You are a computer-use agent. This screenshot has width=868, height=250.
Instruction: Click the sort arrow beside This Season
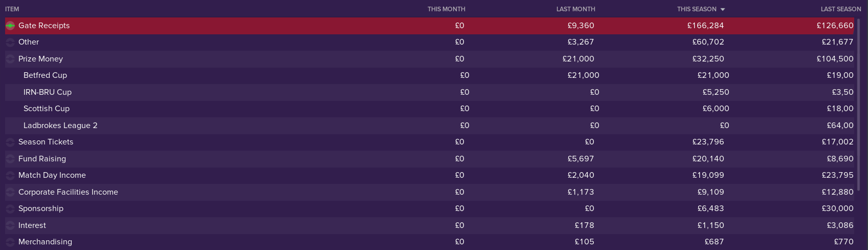(x=723, y=9)
